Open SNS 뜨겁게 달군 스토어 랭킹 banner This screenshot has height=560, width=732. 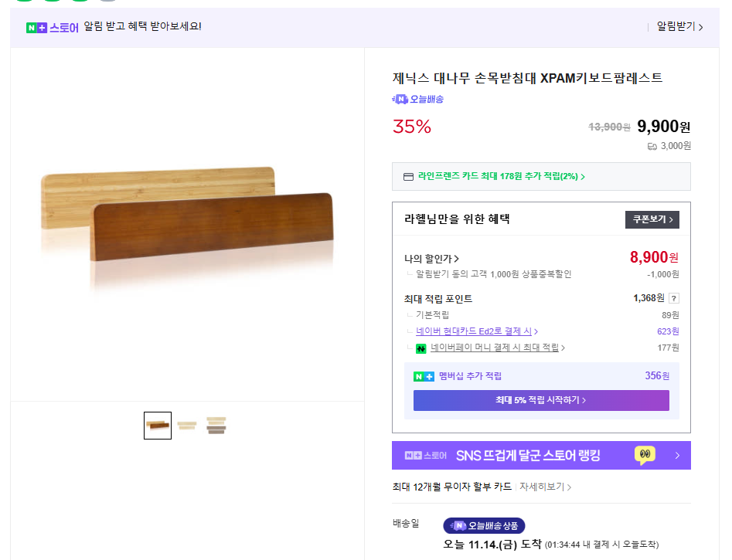pyautogui.click(x=541, y=455)
